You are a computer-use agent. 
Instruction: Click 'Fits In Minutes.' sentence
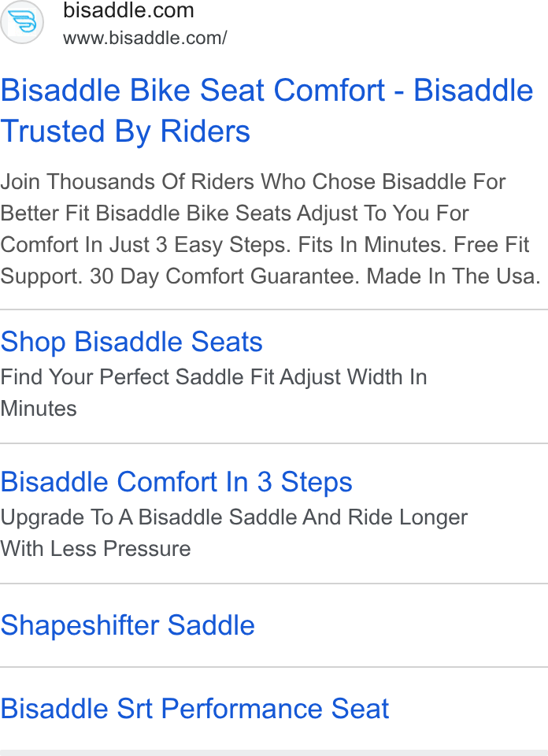[372, 245]
